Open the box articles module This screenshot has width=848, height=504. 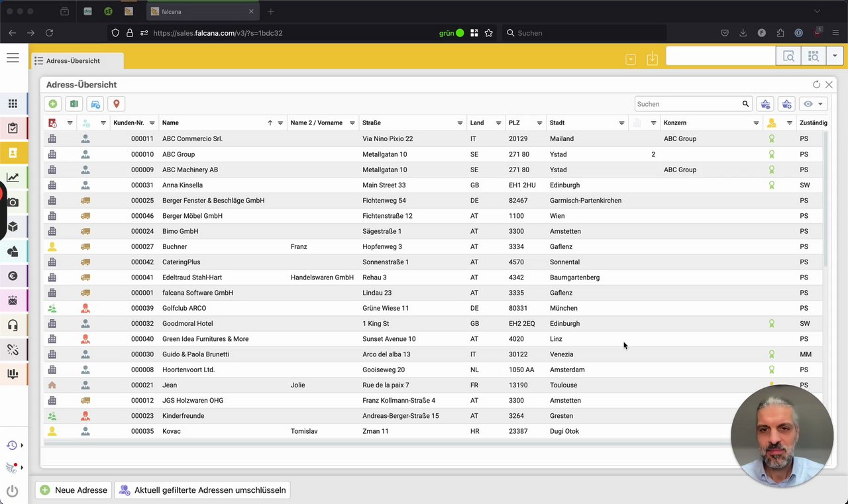point(13,227)
